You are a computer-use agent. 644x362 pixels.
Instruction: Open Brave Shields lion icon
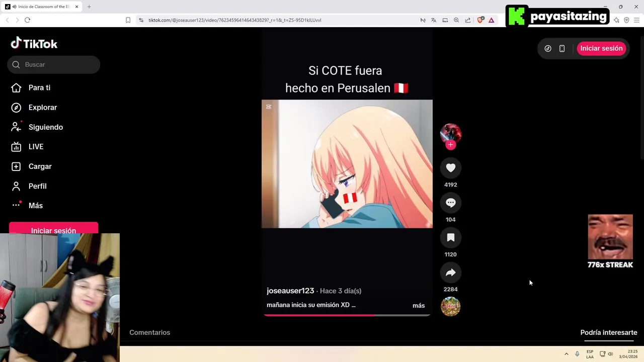tap(480, 20)
